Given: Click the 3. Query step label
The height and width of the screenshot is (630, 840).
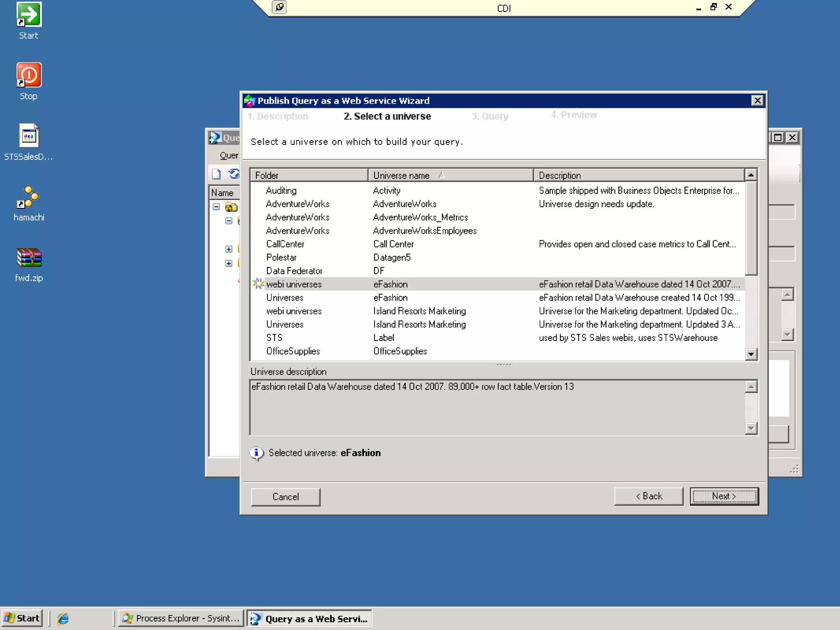Looking at the screenshot, I should pos(490,116).
